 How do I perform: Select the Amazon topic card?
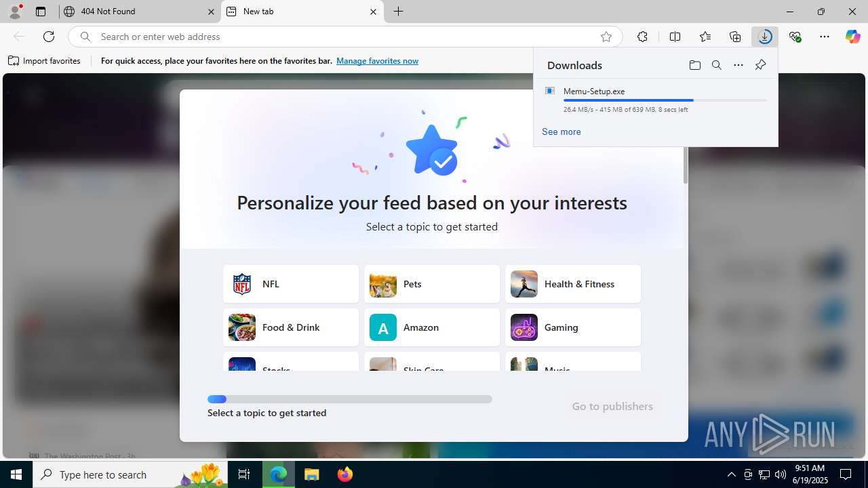tap(432, 327)
